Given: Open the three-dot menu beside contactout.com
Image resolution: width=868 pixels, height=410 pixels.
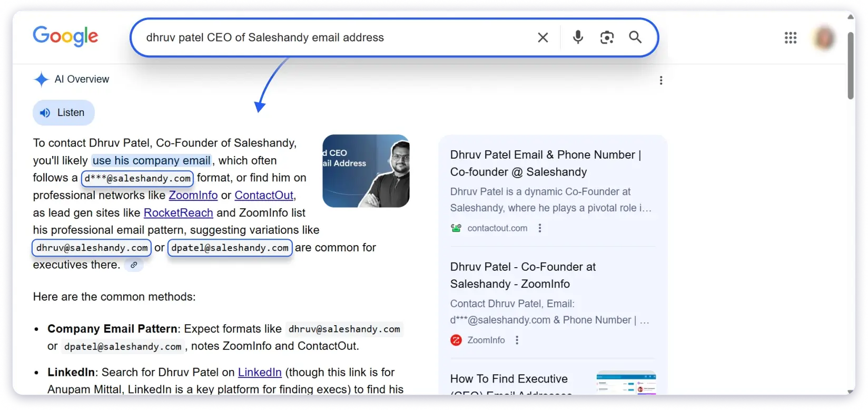Looking at the screenshot, I should (x=539, y=228).
